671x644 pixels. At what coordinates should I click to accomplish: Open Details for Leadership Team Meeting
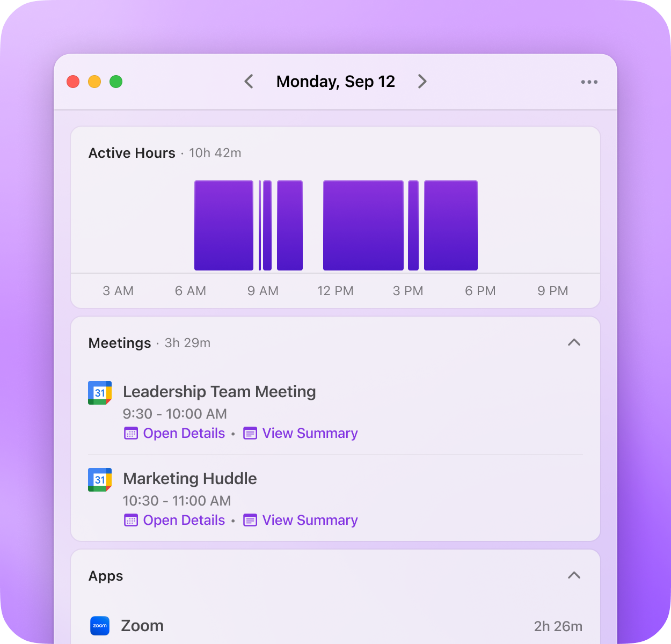pos(184,434)
